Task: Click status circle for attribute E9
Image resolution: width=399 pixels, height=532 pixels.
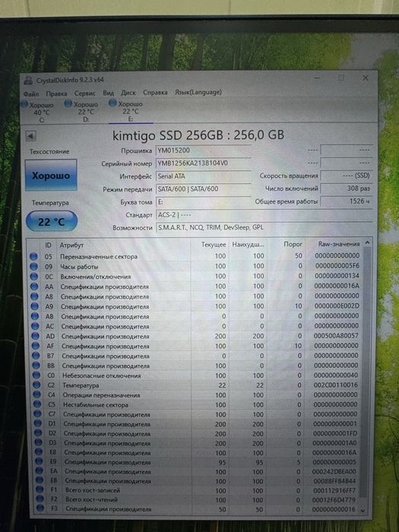Action: click(40, 462)
